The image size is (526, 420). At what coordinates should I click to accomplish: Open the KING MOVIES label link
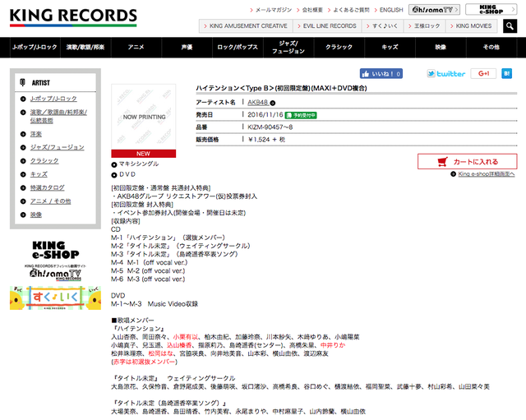[x=471, y=25]
